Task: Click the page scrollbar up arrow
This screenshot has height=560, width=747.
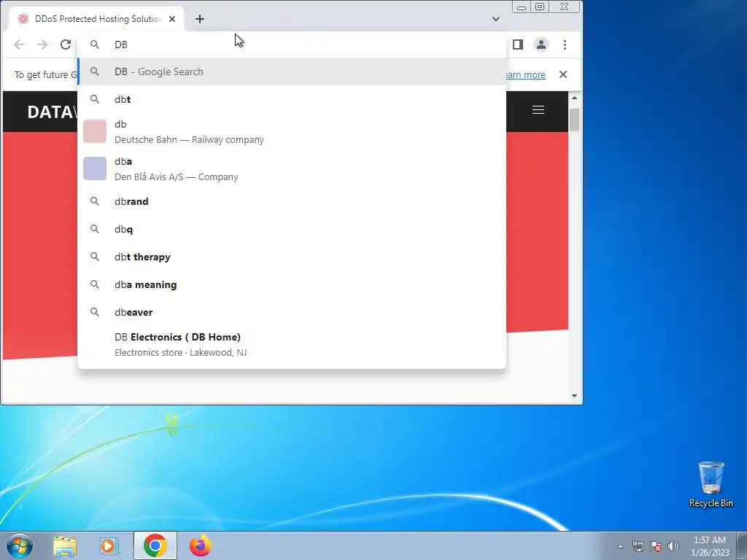Action: point(574,98)
